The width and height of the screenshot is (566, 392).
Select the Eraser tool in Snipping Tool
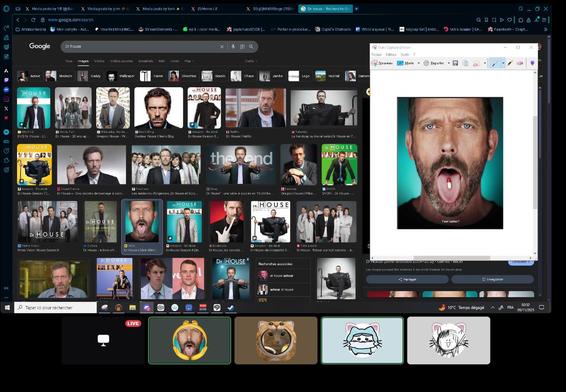(520, 63)
